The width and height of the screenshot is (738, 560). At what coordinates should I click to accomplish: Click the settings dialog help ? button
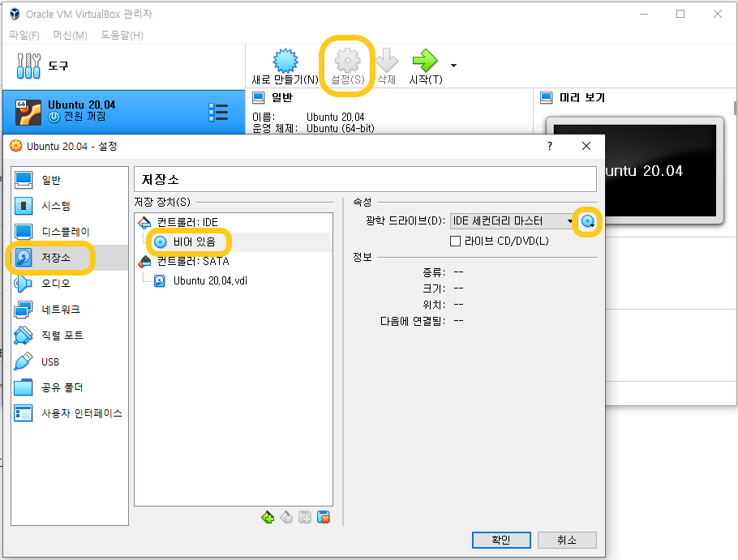[x=550, y=146]
